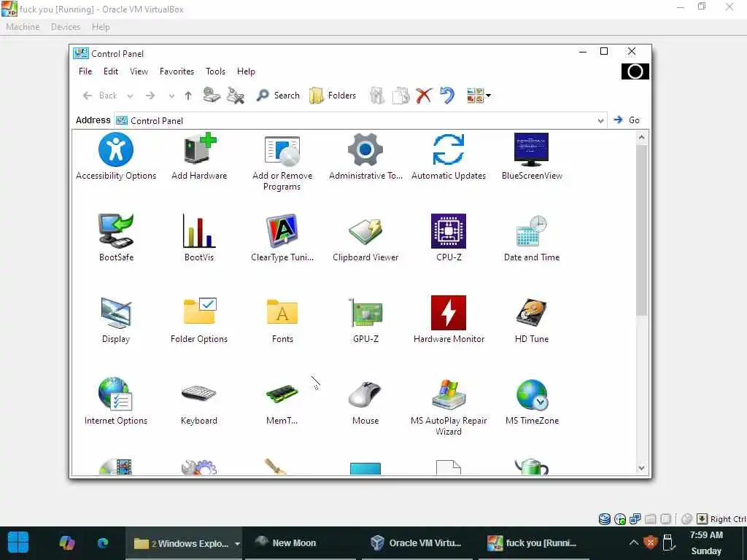Open Clipboard Viewer
747x560 pixels.
click(365, 238)
